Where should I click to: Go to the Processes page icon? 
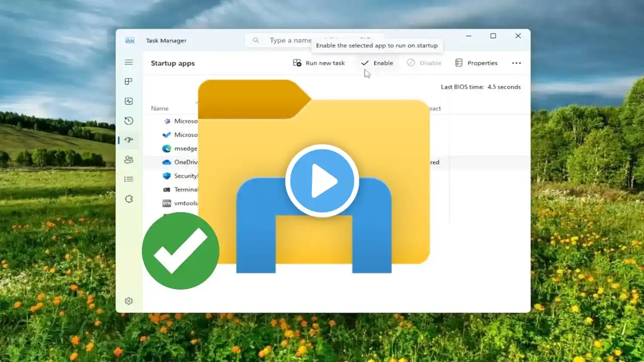(x=129, y=81)
